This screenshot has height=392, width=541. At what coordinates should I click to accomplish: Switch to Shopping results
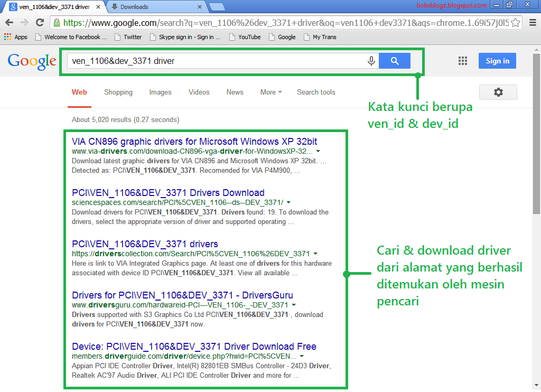(x=118, y=92)
